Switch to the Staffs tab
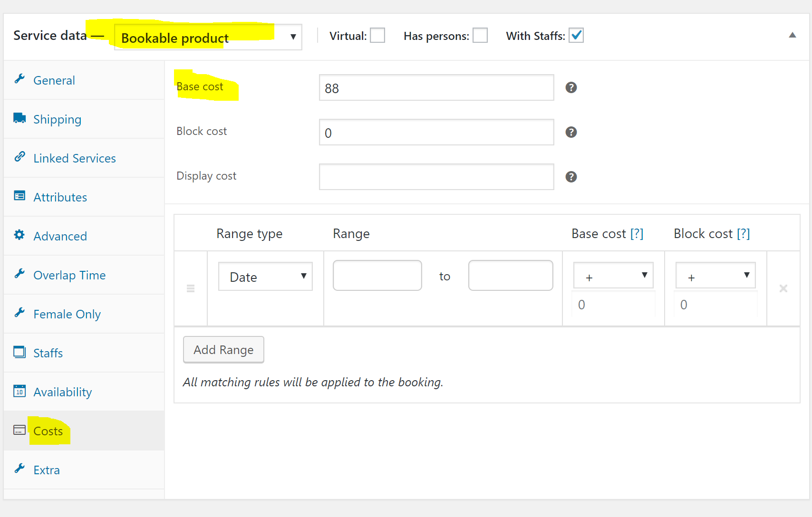812x517 pixels. pos(84,353)
